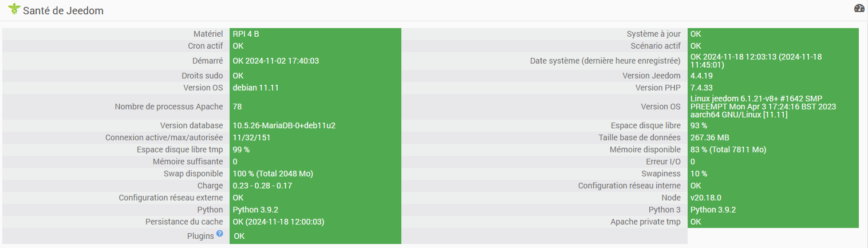Select the Jeedom version value 4.4.19
868x248 pixels.
point(701,76)
